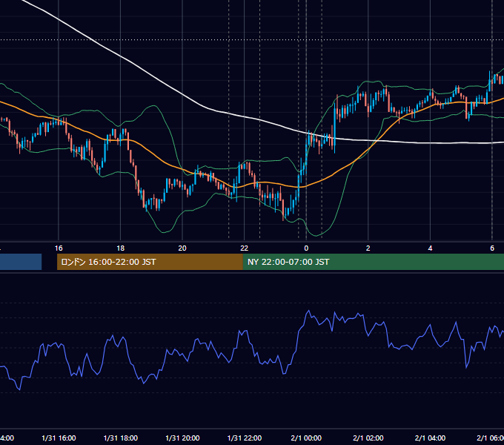
Task: Click the 4 hour label on price chart axis
Action: tap(430, 248)
